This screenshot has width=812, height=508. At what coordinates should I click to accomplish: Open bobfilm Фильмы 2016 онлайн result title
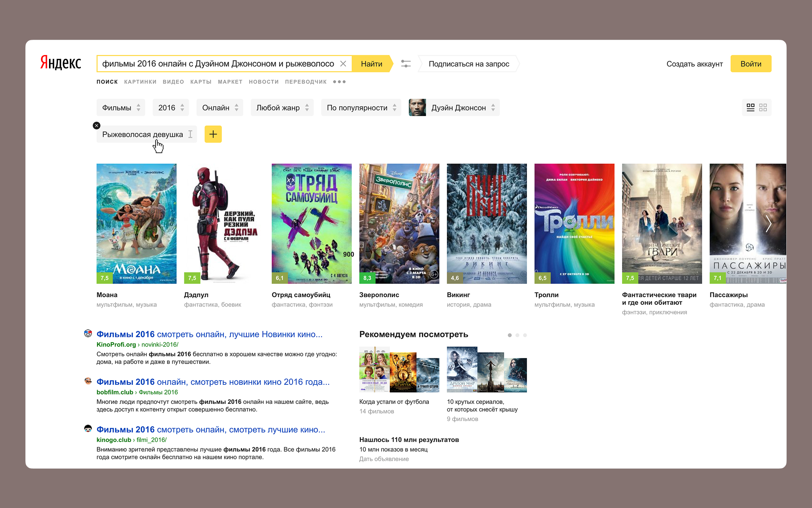213,382
